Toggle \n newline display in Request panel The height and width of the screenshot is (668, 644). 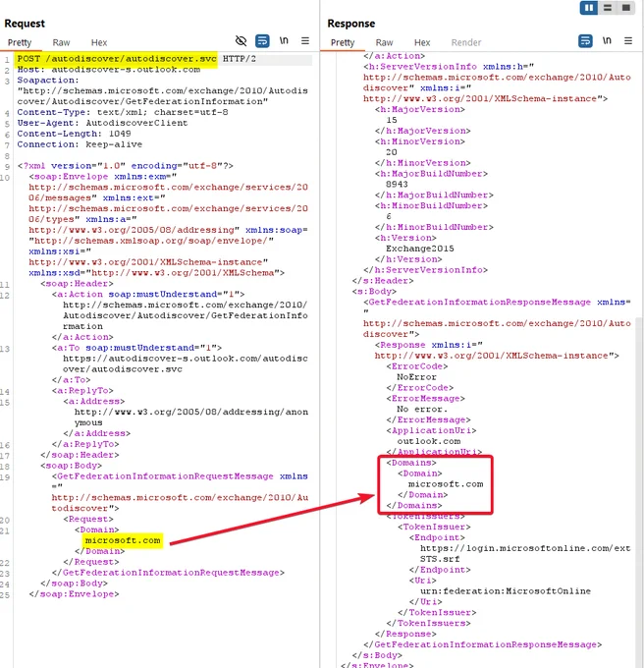point(284,40)
